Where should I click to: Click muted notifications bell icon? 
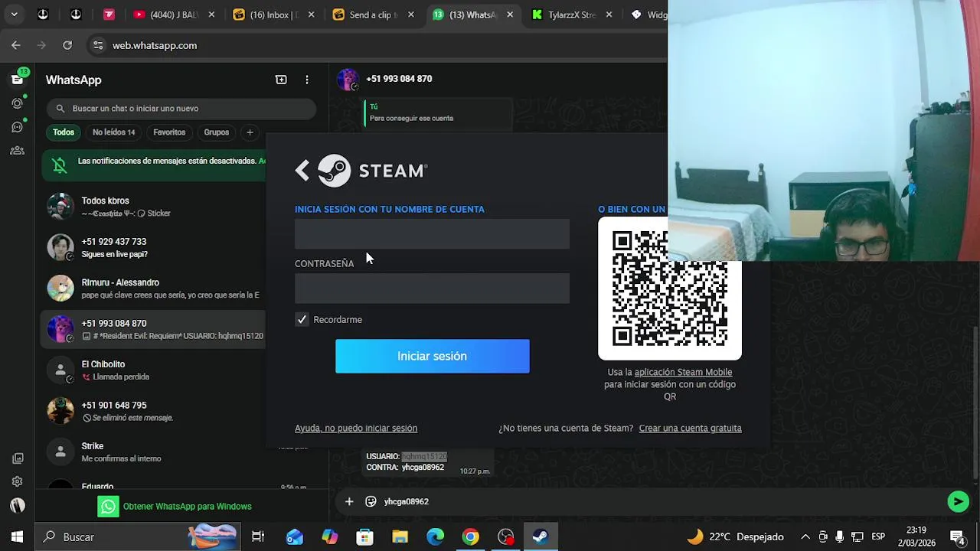59,165
